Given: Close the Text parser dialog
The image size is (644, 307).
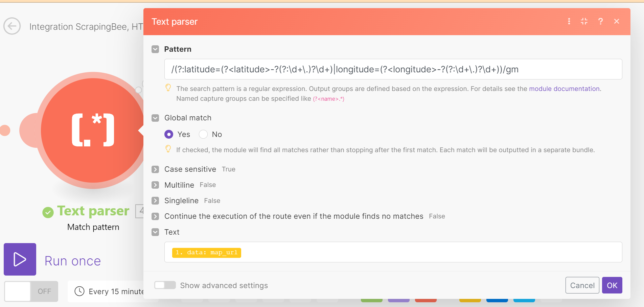Looking at the screenshot, I should pos(617,21).
